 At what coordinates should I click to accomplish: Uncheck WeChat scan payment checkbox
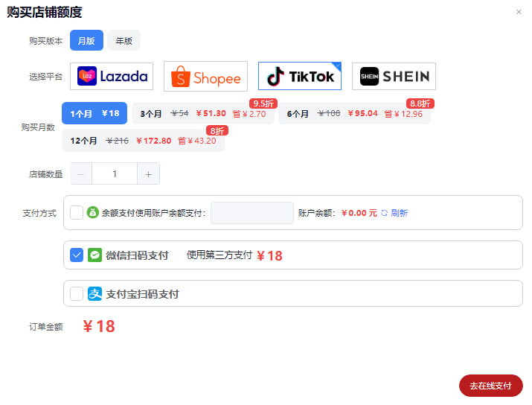[77, 255]
